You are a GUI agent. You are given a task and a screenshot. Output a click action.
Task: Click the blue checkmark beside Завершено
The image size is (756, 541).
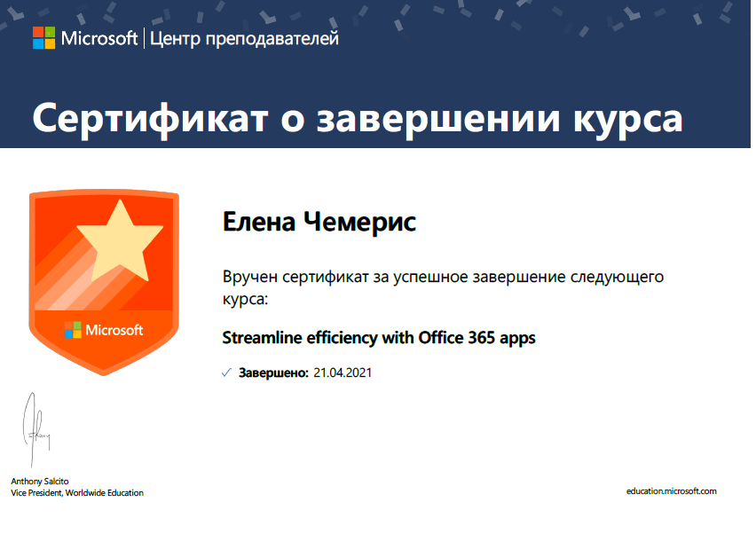226,372
